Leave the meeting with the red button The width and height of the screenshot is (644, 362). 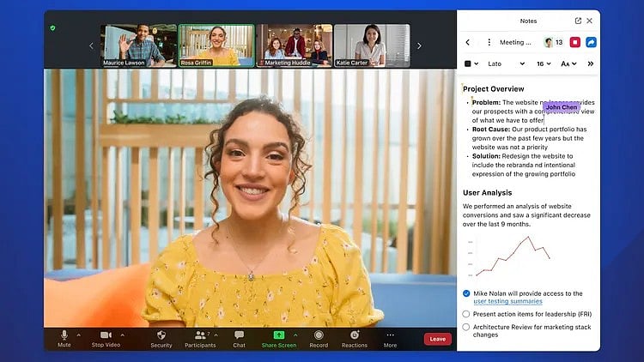[x=437, y=339]
